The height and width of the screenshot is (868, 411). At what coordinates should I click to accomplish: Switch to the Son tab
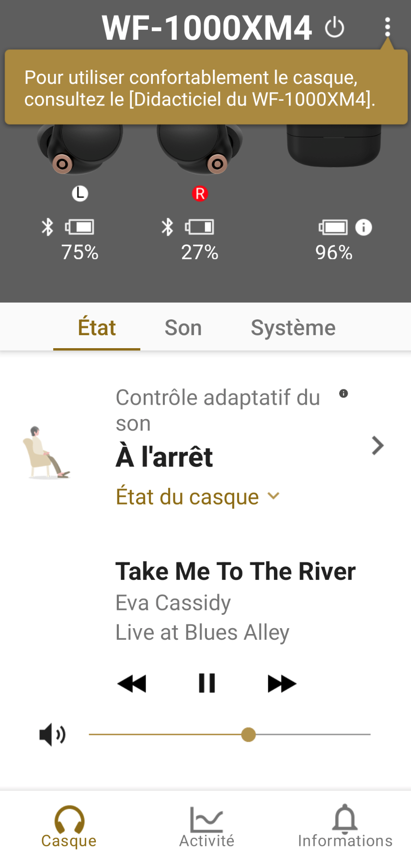(183, 328)
